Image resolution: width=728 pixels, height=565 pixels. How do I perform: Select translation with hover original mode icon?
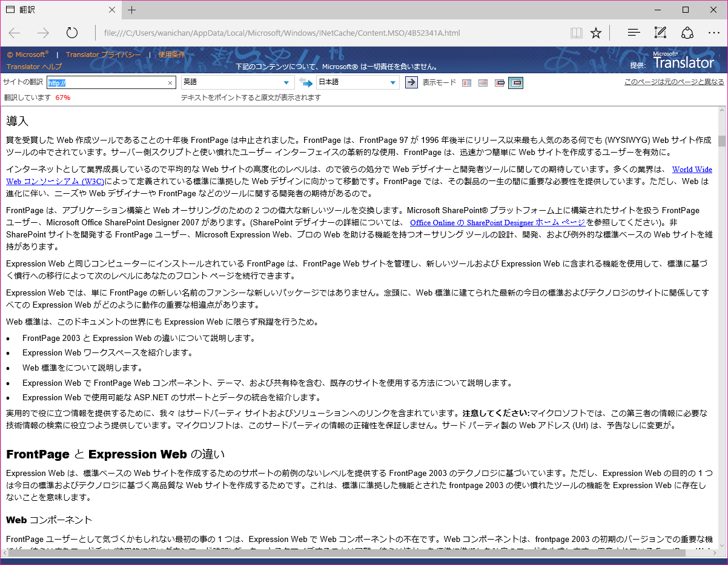(515, 83)
